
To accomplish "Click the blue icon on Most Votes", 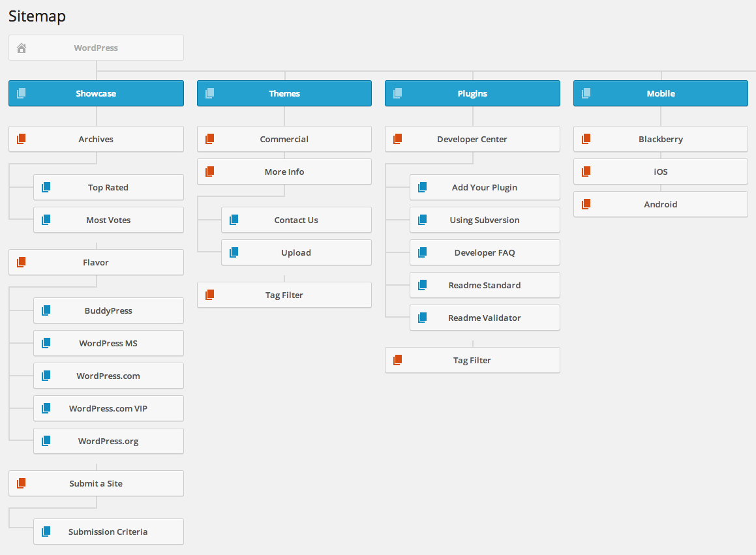I will 46,220.
